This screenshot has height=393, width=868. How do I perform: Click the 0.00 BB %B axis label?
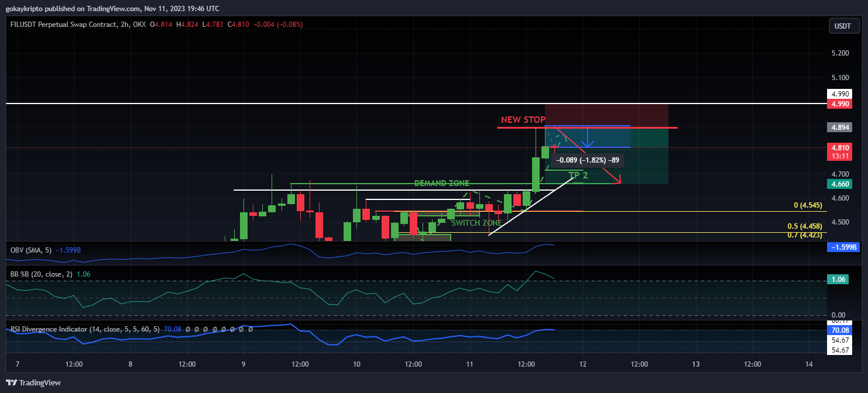[839, 315]
